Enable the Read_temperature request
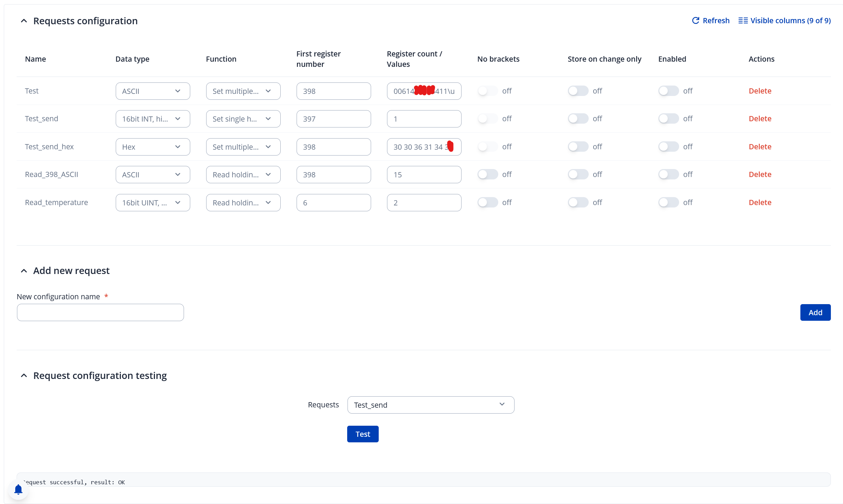Image resolution: width=843 pixels, height=504 pixels. pos(668,203)
